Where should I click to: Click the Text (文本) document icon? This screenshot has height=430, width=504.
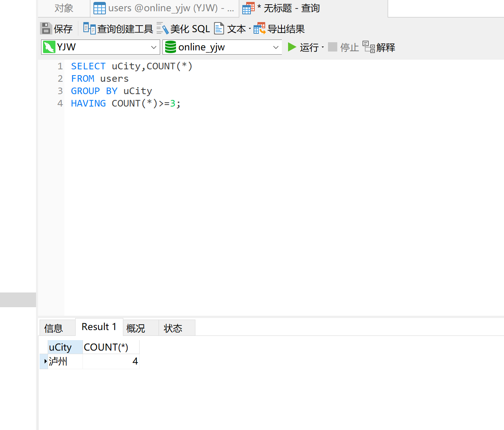pos(219,29)
